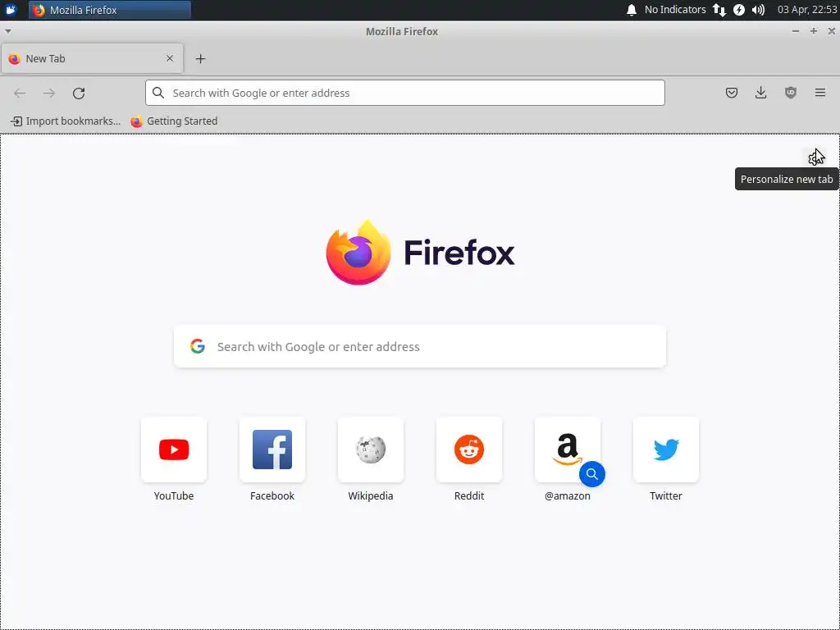The width and height of the screenshot is (840, 630).
Task: Click the No Indicators panel label
Action: pyautogui.click(x=675, y=10)
